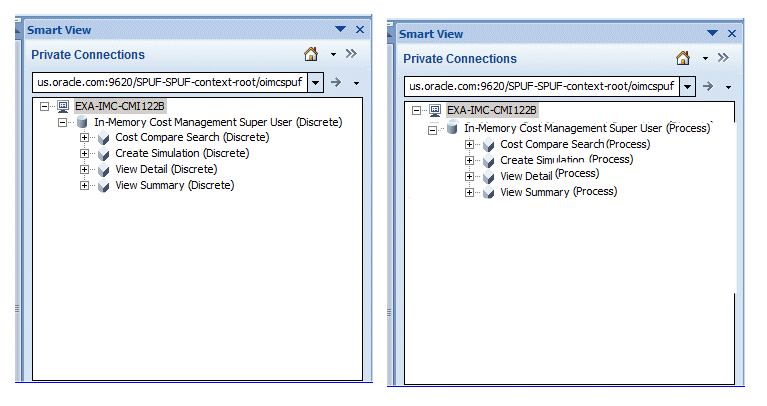Screen dimensions: 767x406
Task: Click the Go arrow next to right URL field
Action: click(x=708, y=87)
